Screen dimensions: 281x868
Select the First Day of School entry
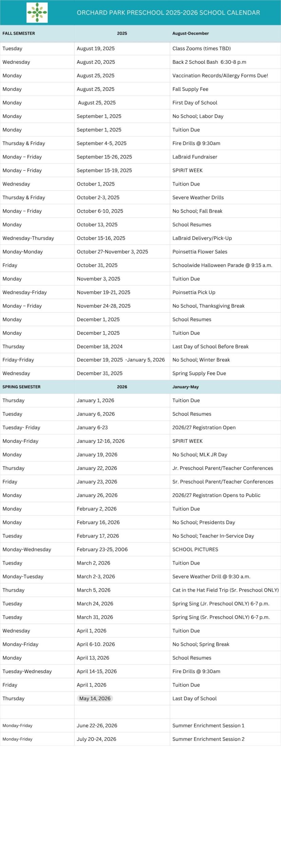click(x=194, y=103)
